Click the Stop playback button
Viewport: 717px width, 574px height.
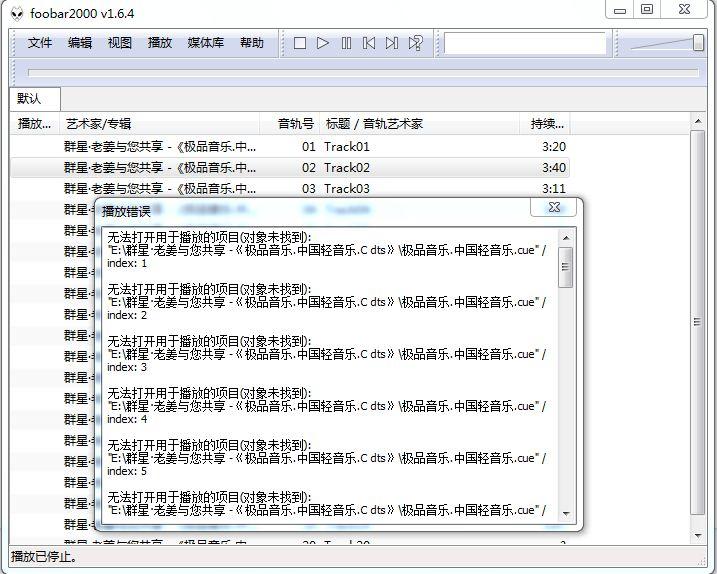(x=300, y=43)
